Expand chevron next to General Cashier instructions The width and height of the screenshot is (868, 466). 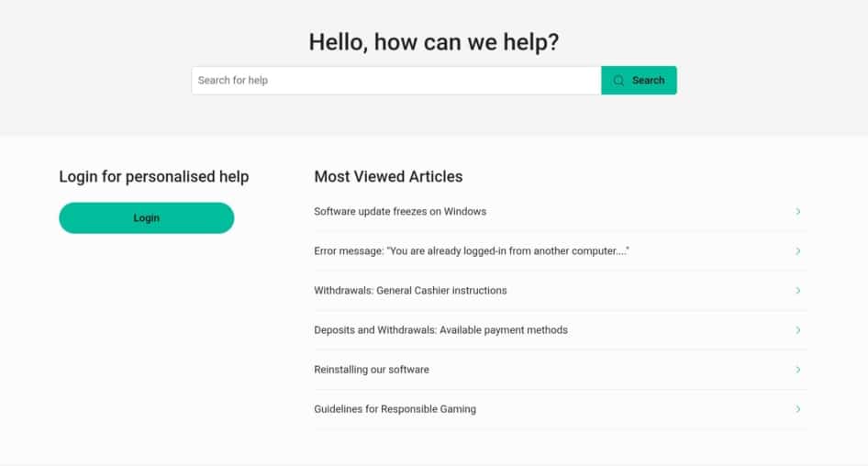(798, 290)
